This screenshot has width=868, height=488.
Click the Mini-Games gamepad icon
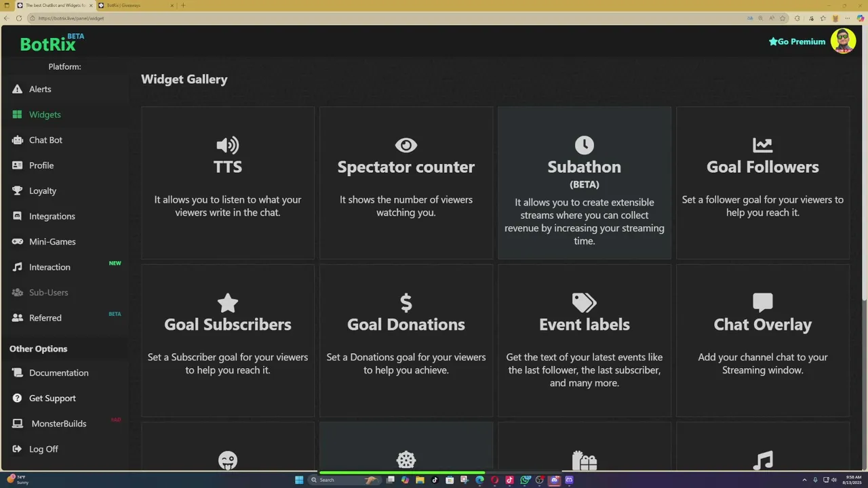click(x=17, y=241)
